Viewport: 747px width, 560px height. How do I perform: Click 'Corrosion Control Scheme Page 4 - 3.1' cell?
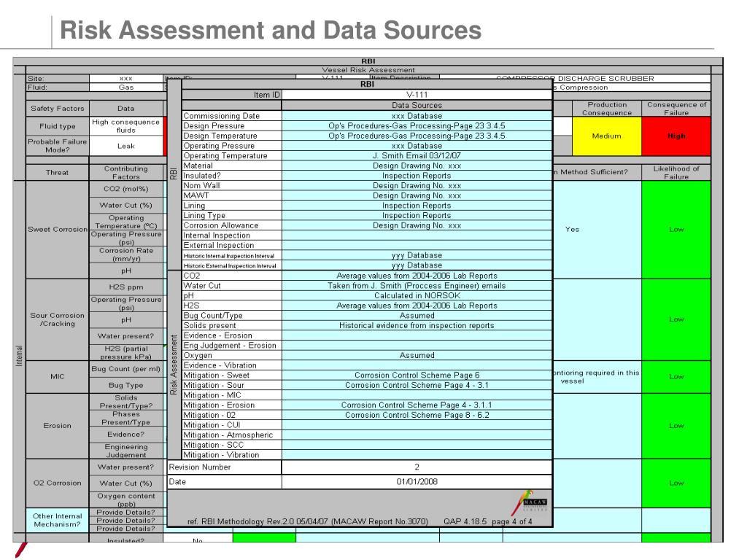point(417,386)
